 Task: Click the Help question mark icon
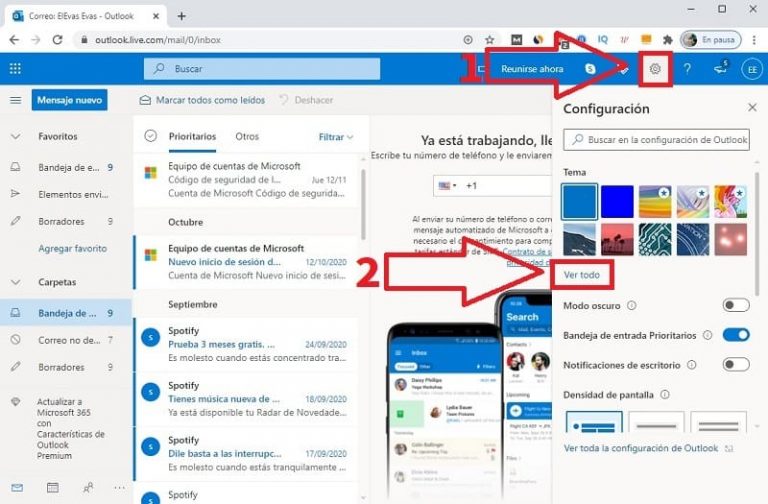(687, 69)
